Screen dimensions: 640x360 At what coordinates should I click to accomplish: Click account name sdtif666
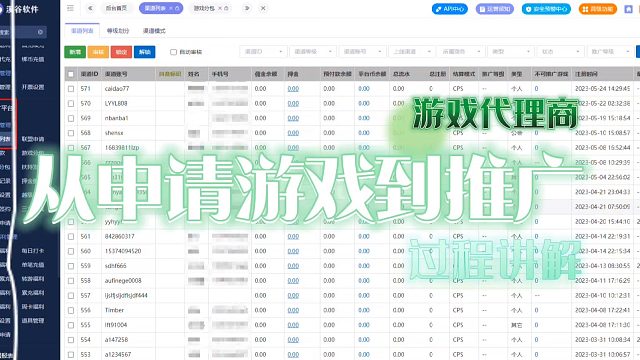coord(116,266)
